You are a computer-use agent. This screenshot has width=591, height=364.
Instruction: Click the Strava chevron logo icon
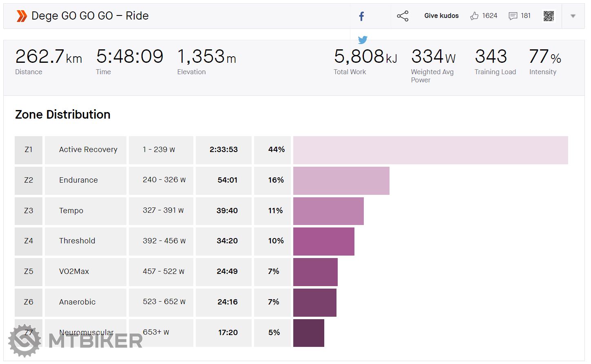22,16
